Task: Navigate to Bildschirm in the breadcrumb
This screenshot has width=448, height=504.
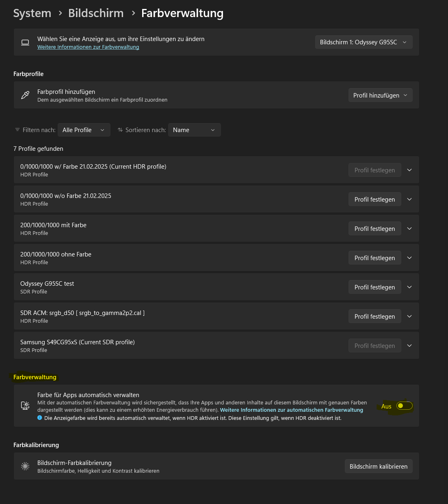Action: [96, 13]
